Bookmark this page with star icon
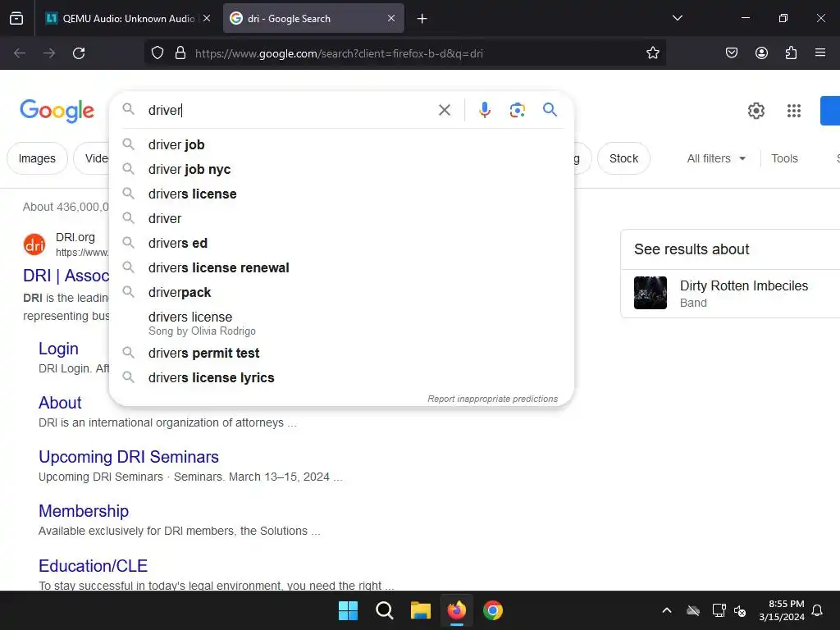Image resolution: width=840 pixels, height=630 pixels. (x=652, y=53)
